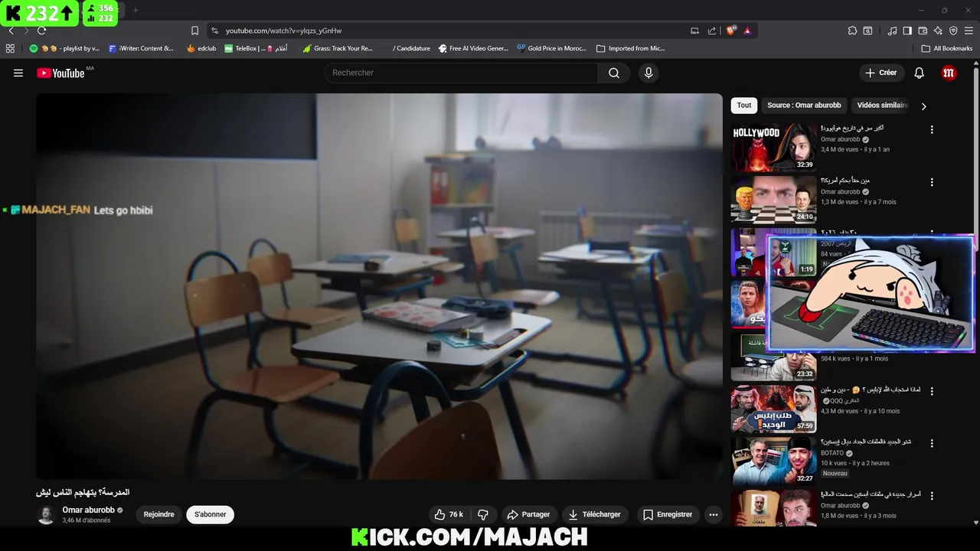Screen dimensions: 980x551
Task: Open the BOTATO 32:27 video thumbnail
Action: click(x=773, y=461)
